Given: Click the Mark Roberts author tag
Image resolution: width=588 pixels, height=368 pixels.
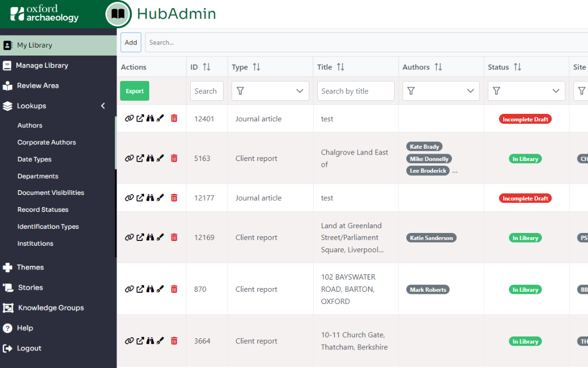Looking at the screenshot, I should [428, 289].
